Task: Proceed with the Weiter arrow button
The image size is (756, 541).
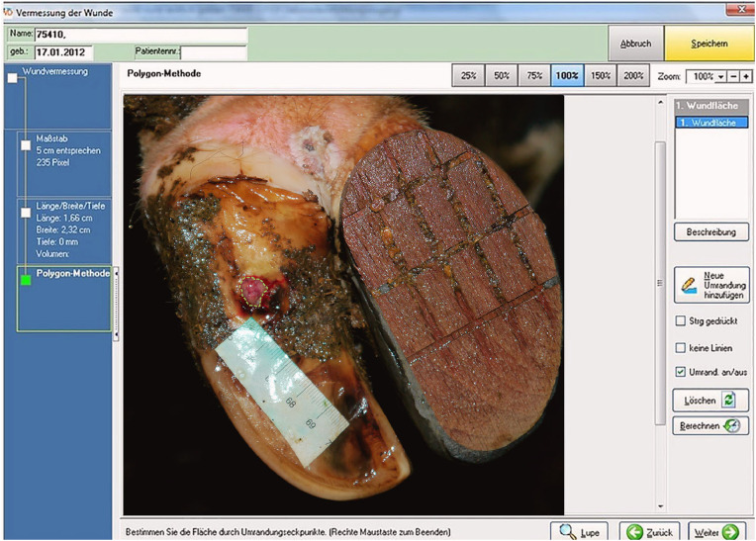Action: 718,531
